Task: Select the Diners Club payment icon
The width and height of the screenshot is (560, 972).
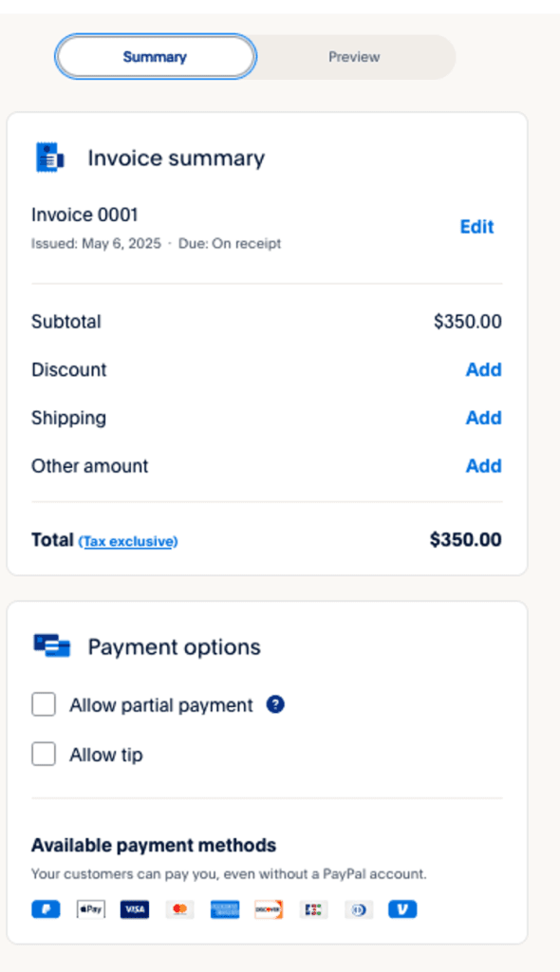Action: tap(358, 908)
